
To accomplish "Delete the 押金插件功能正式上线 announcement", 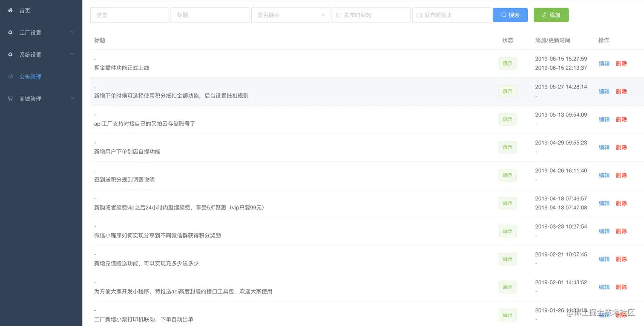I will pyautogui.click(x=621, y=63).
